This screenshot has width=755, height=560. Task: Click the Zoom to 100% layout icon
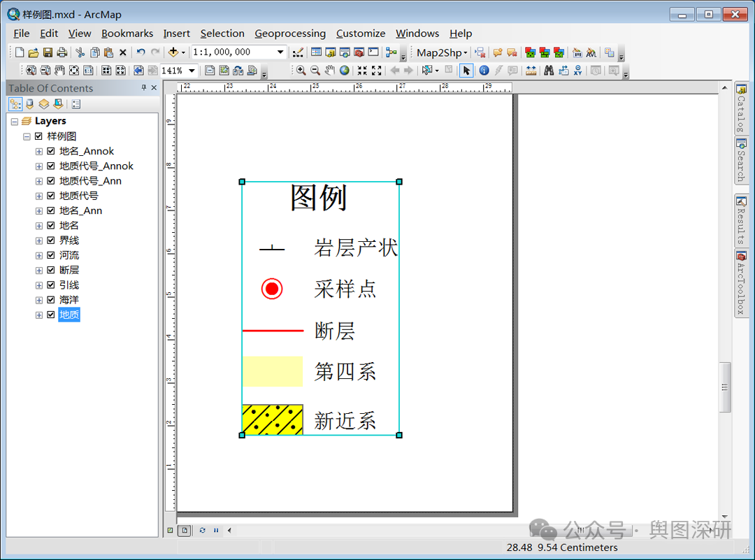[x=88, y=71]
